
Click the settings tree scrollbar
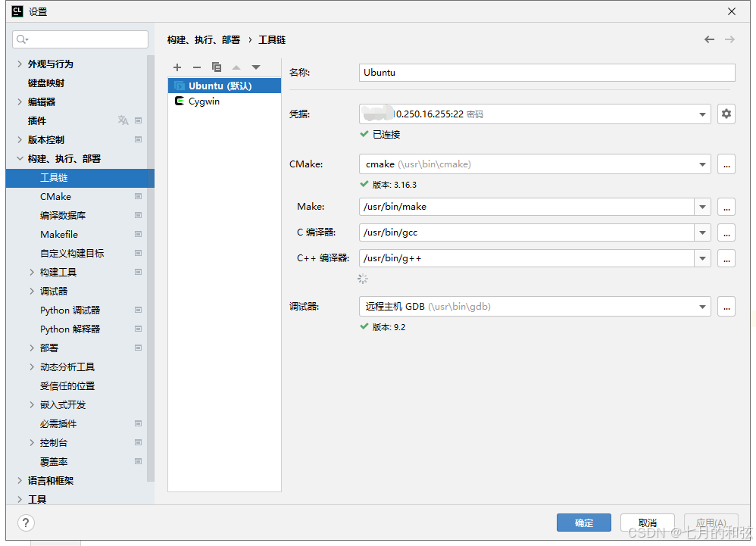click(x=151, y=268)
